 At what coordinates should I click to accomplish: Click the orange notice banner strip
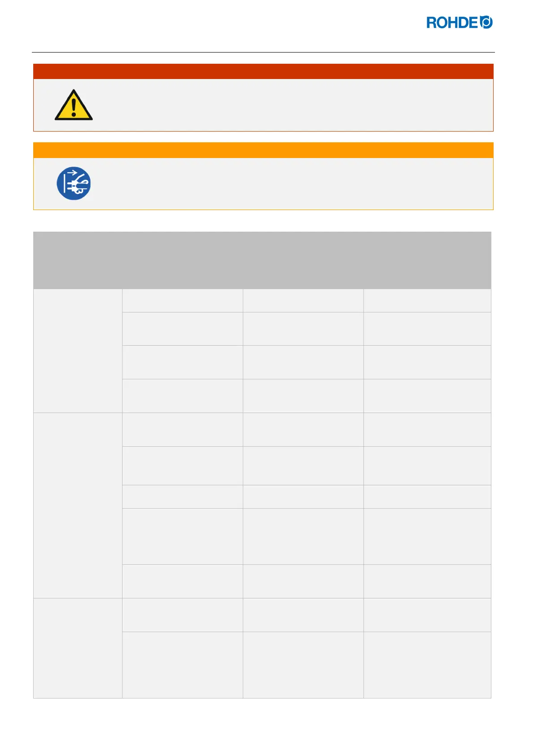[x=263, y=150]
